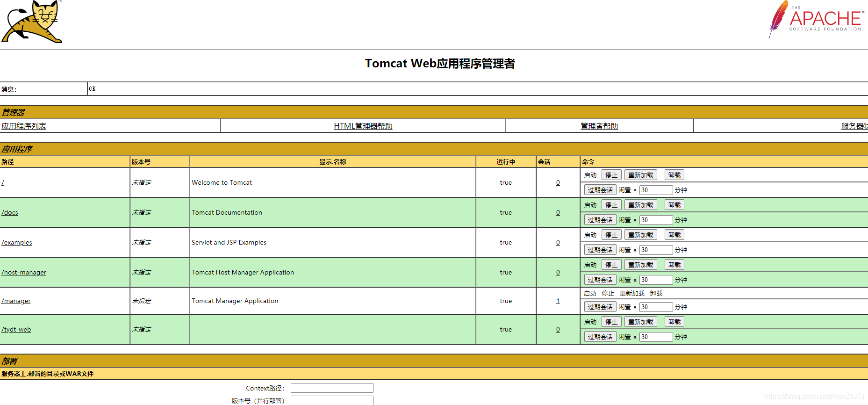Open the 应用程序列表 link
868x405 pixels.
pos(24,126)
